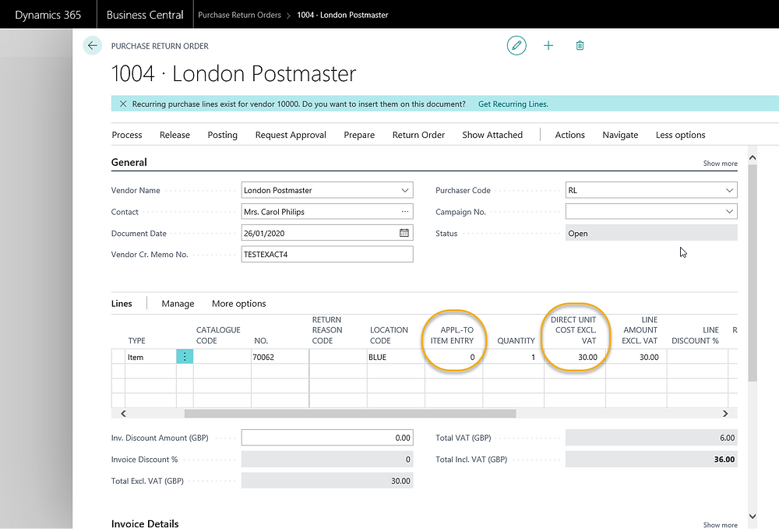
Task: Click Dynamics 365 home link
Action: (x=48, y=15)
